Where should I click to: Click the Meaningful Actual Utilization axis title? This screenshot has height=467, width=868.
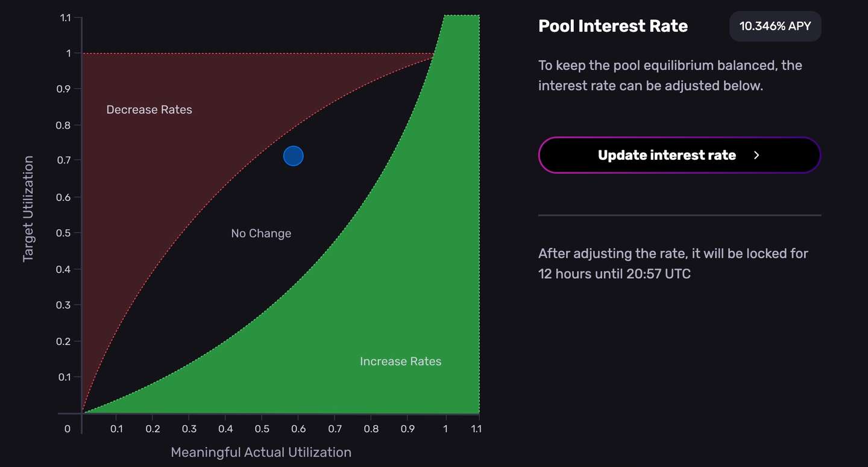click(x=261, y=453)
